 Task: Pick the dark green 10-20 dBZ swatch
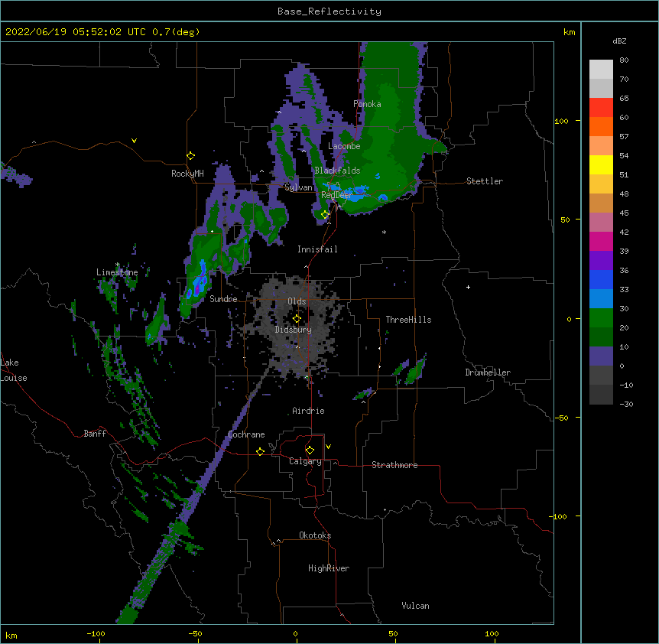601,337
